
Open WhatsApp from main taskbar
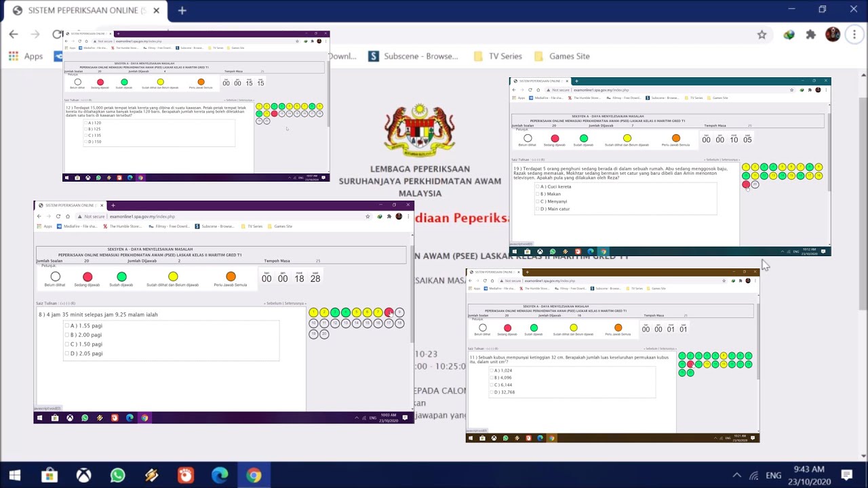[117, 476]
